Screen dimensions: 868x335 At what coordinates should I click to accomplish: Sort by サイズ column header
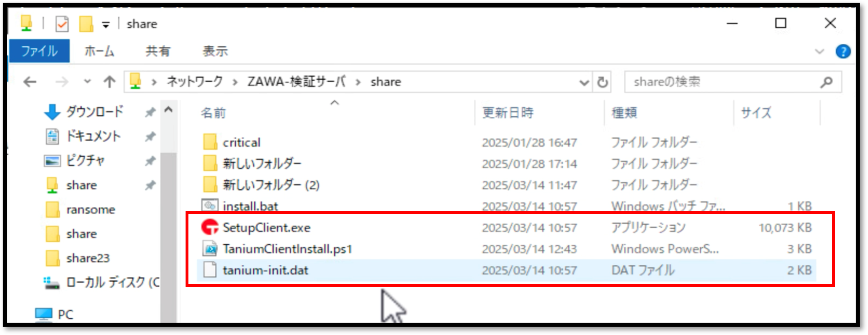tap(756, 113)
